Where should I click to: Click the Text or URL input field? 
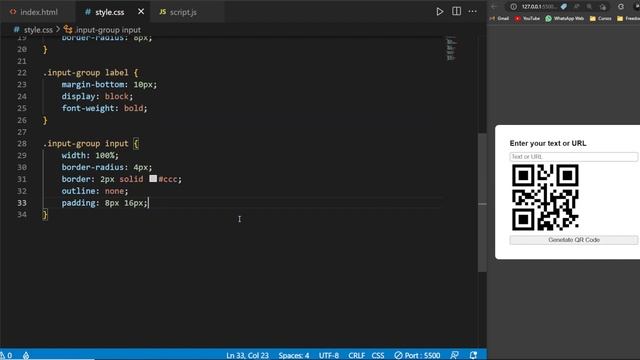tap(573, 157)
